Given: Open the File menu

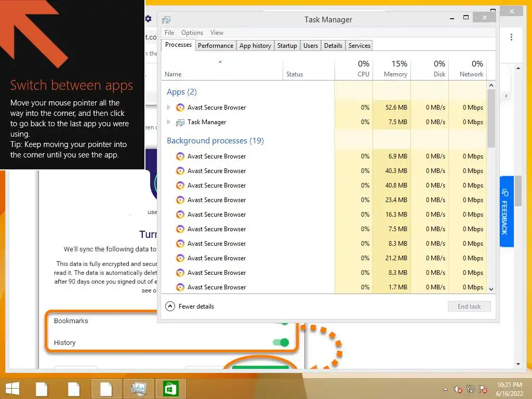Looking at the screenshot, I should tap(169, 33).
